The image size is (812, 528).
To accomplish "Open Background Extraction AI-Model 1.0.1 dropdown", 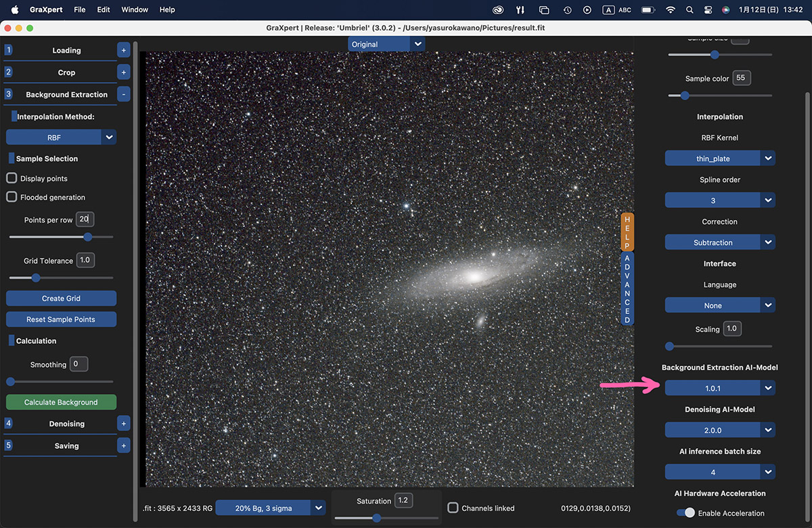I will 720,388.
